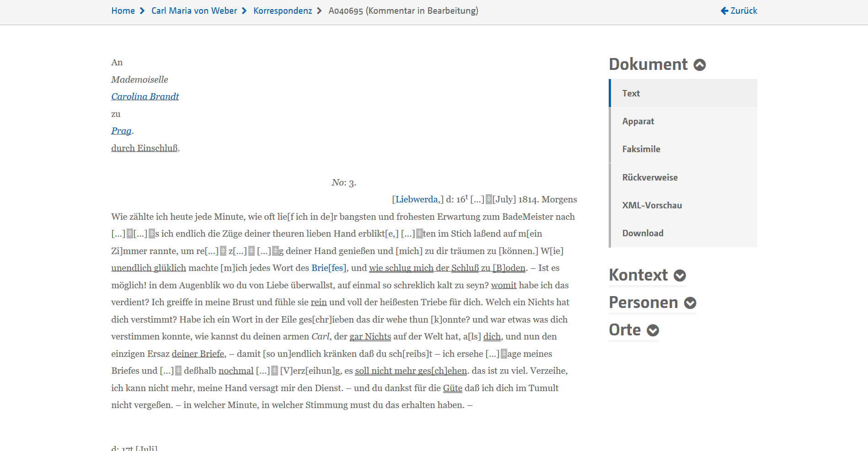This screenshot has height=451, width=868.
Task: Open the Rückverweise tab
Action: click(684, 177)
